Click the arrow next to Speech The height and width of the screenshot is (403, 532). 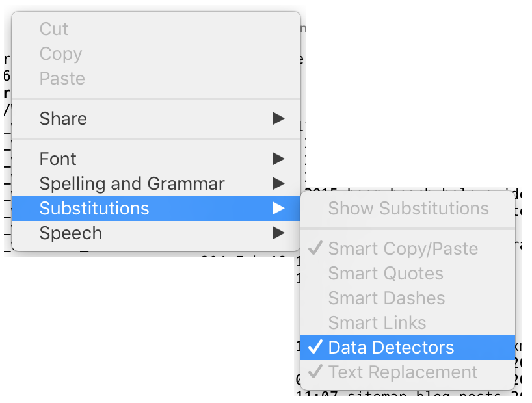click(x=278, y=233)
